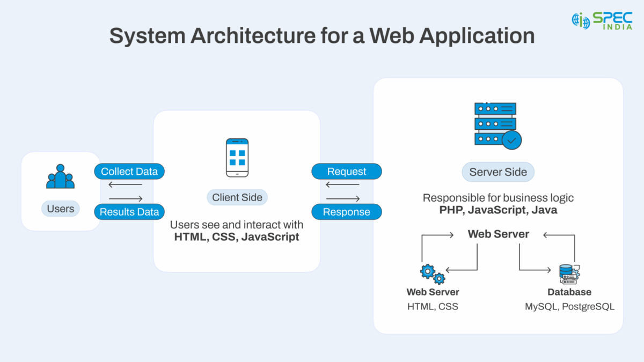The width and height of the screenshot is (644, 362).
Task: Select the Users label
Action: pos(60,209)
